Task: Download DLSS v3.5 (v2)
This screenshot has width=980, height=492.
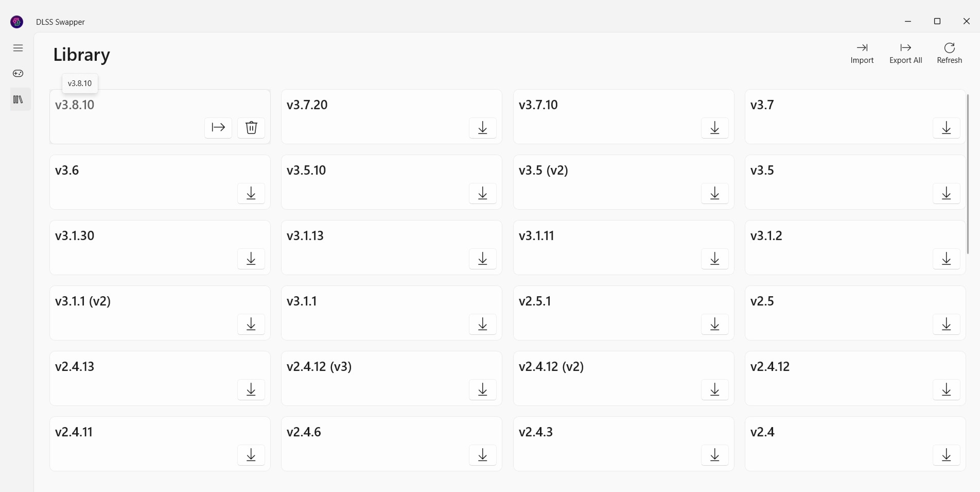Action: point(714,193)
